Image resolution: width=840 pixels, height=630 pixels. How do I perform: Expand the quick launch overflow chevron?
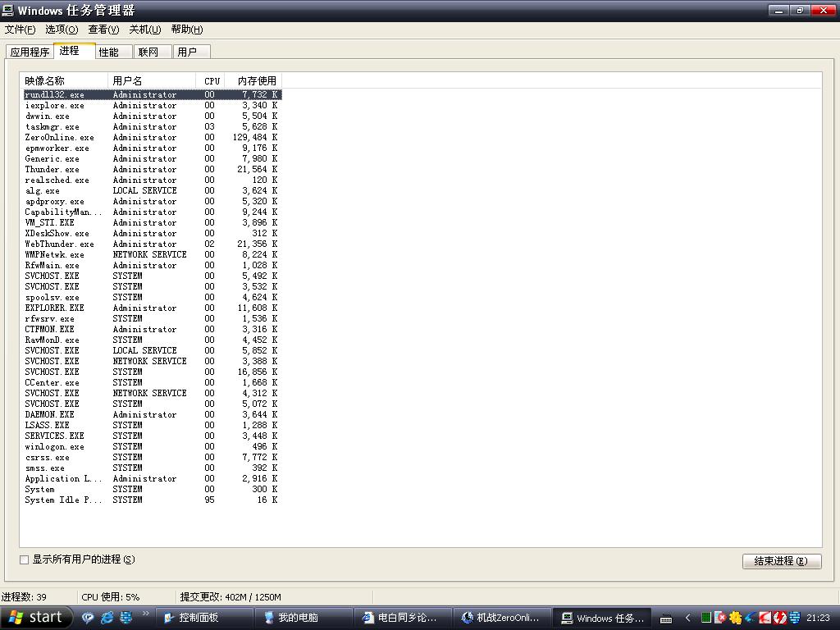pos(146,614)
